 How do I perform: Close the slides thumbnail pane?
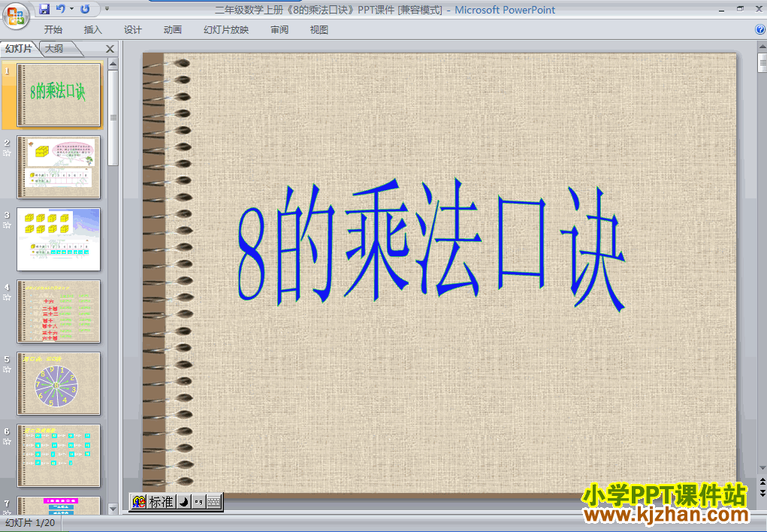click(x=110, y=49)
